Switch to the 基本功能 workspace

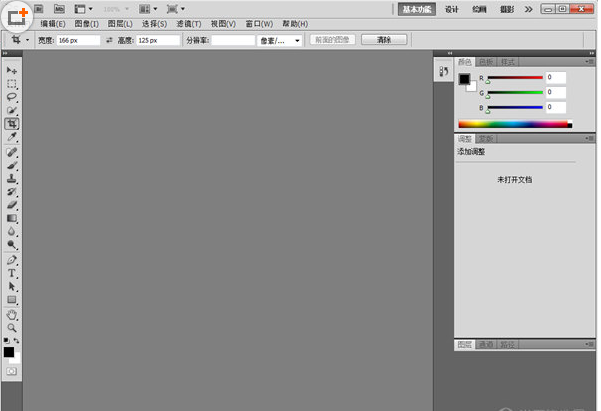point(417,9)
